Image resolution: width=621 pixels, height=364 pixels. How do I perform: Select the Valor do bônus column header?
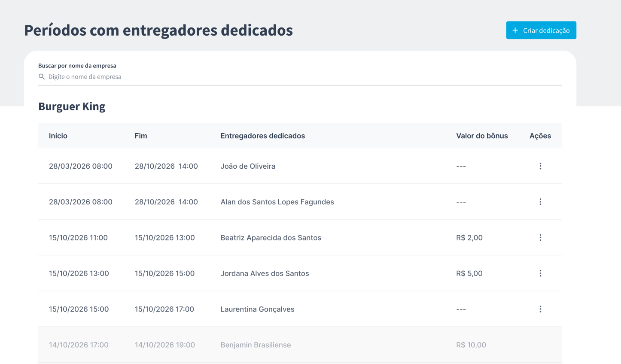pyautogui.click(x=482, y=136)
